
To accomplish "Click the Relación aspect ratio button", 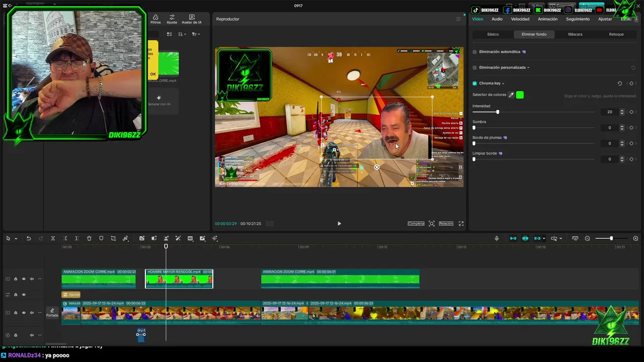I will (446, 223).
